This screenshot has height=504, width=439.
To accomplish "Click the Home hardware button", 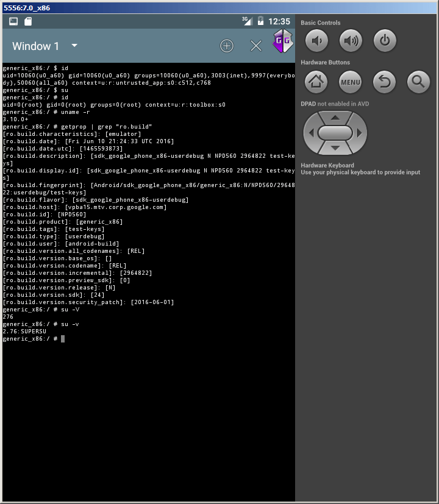I will tap(316, 82).
